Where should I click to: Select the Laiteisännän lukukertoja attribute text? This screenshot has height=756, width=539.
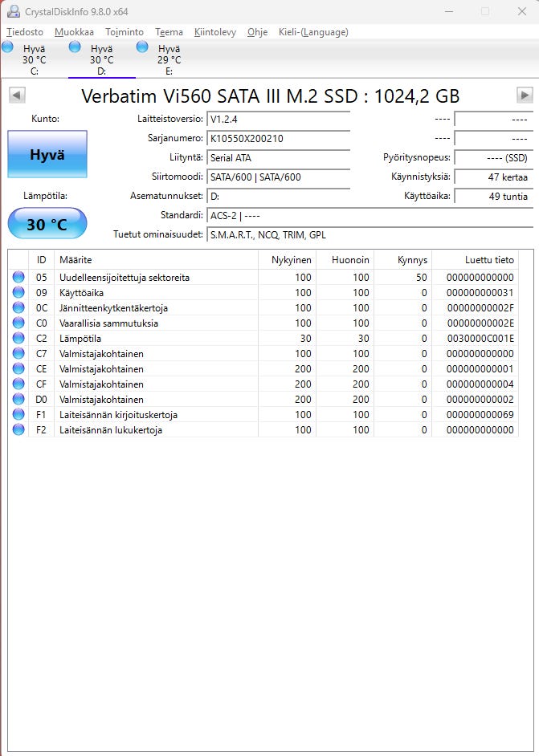tap(111, 429)
